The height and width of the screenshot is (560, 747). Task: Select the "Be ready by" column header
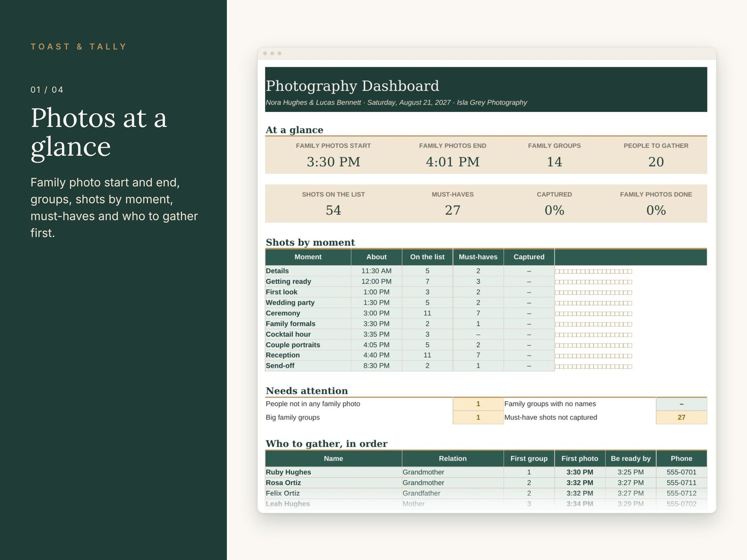click(631, 459)
